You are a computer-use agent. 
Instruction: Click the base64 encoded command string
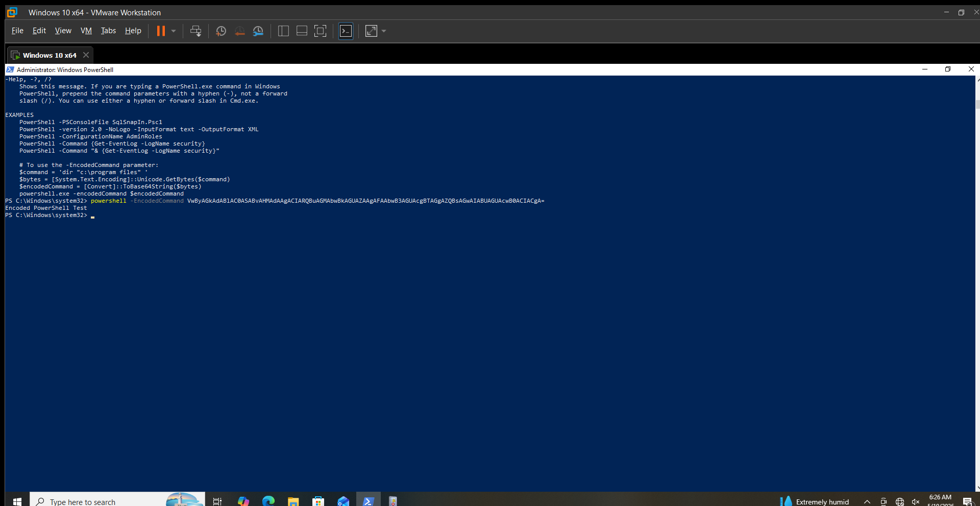point(365,201)
